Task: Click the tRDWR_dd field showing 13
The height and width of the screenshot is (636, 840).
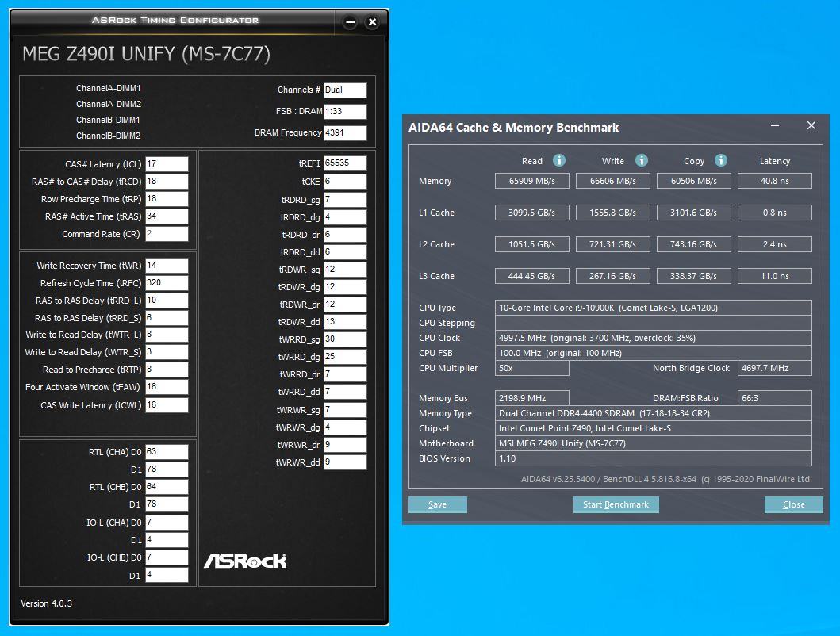Action: point(345,322)
